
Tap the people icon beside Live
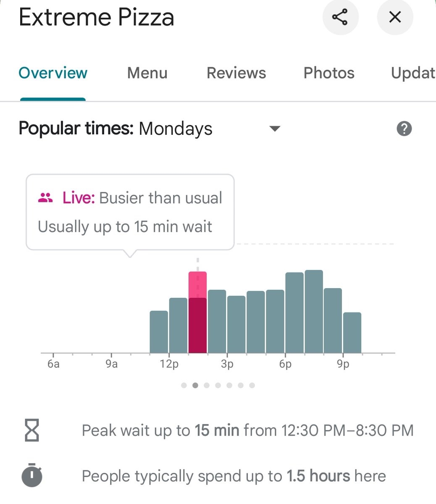point(45,197)
